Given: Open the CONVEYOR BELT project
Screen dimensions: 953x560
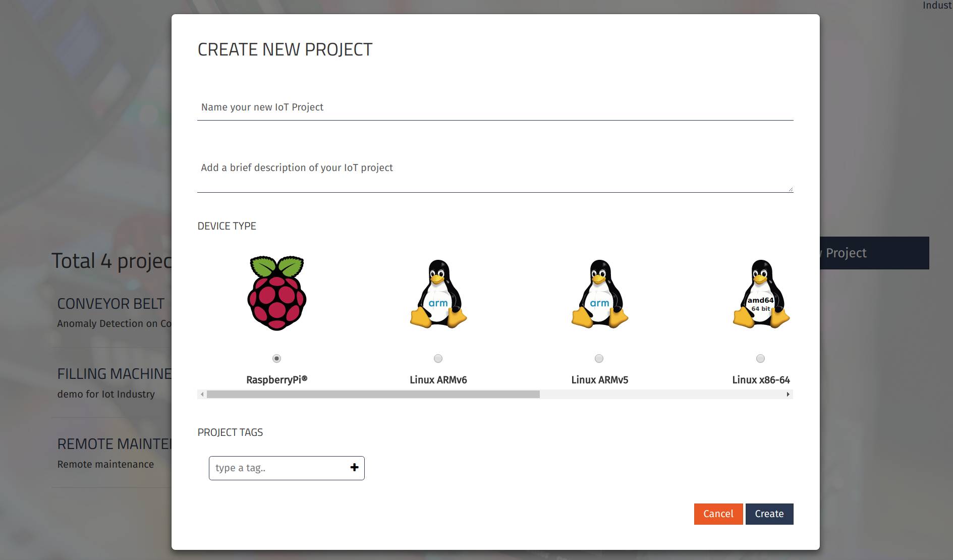Looking at the screenshot, I should pos(110,303).
